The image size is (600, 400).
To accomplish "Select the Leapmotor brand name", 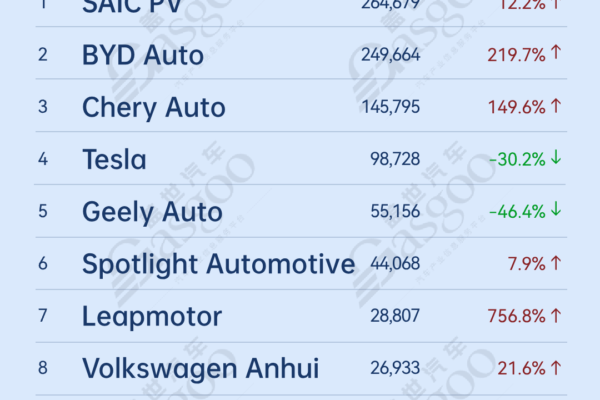I will point(151,317).
